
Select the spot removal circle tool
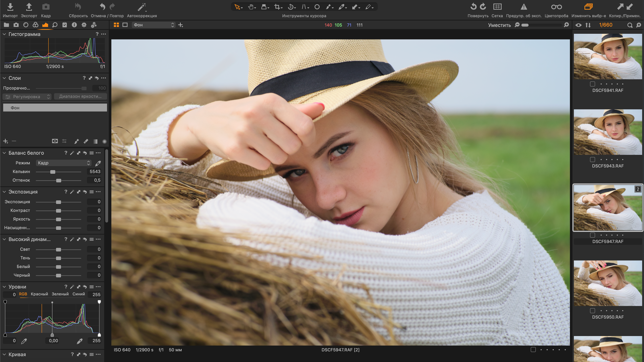point(317,7)
